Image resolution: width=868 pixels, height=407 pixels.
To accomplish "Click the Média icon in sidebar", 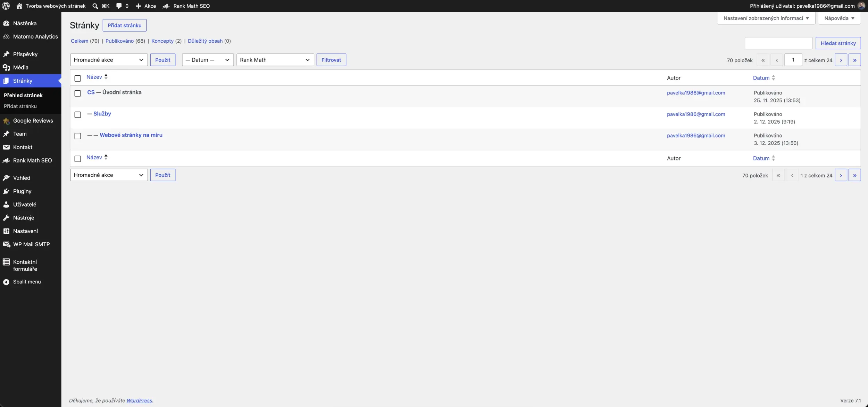I will [x=6, y=67].
